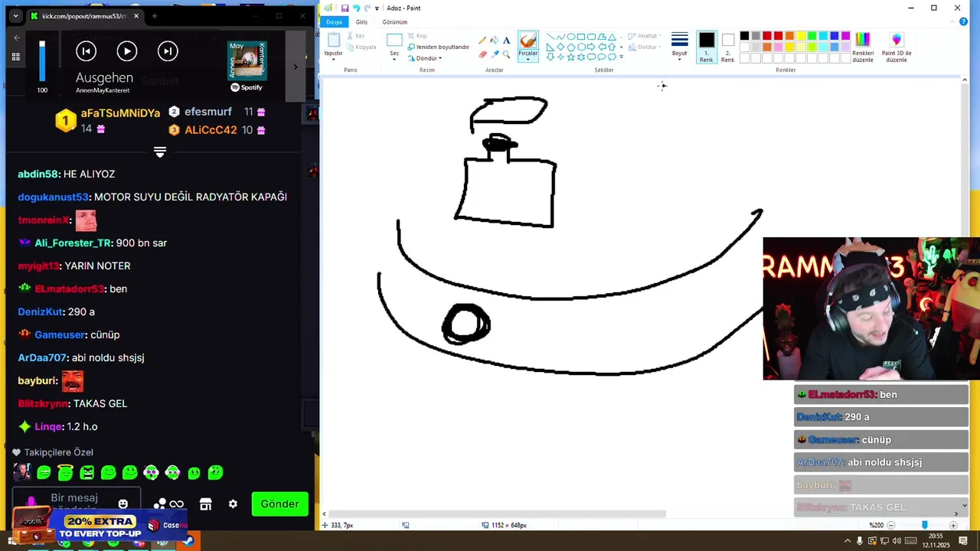The height and width of the screenshot is (551, 980).
Task: Select the Fill with color bucket tool
Action: (494, 41)
